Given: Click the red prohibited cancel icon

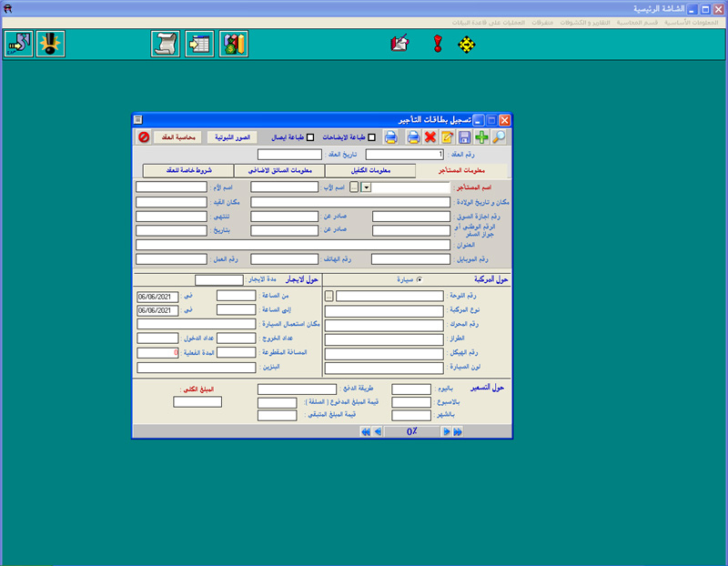Looking at the screenshot, I should coord(144,137).
